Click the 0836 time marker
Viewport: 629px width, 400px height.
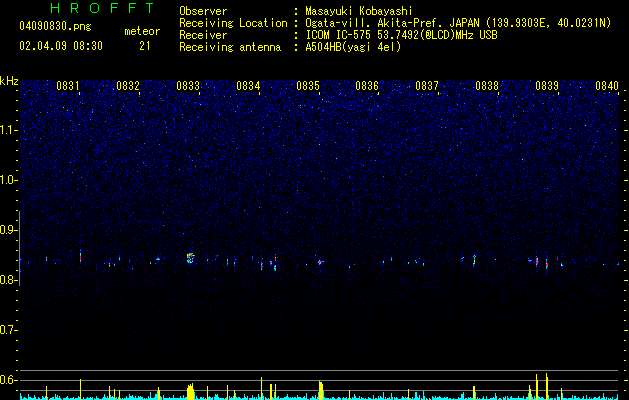[x=367, y=86]
